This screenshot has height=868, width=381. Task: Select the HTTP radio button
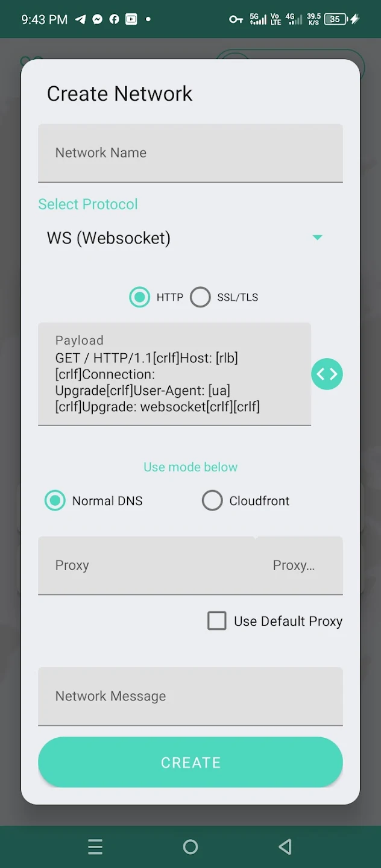pos(139,297)
